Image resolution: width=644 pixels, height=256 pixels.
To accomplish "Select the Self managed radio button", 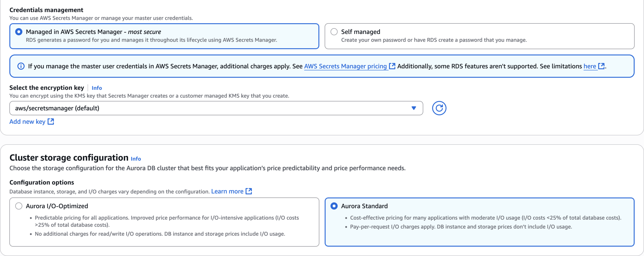I will [334, 32].
